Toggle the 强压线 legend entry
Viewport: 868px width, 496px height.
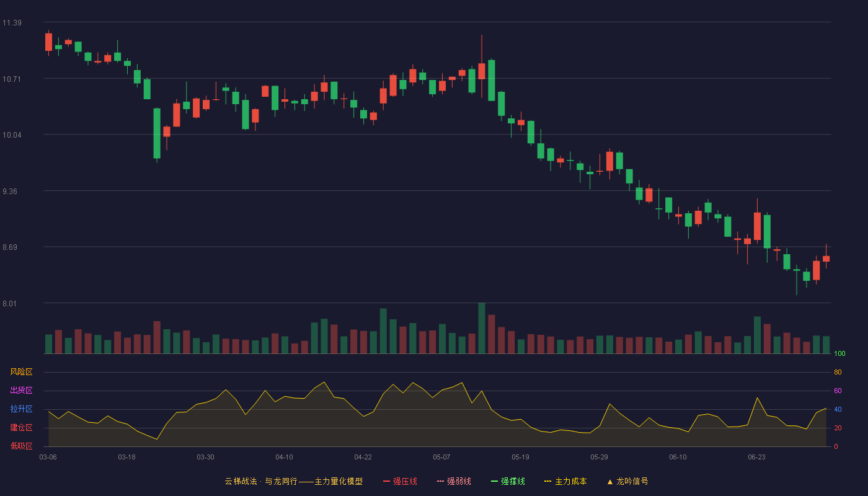(400, 481)
